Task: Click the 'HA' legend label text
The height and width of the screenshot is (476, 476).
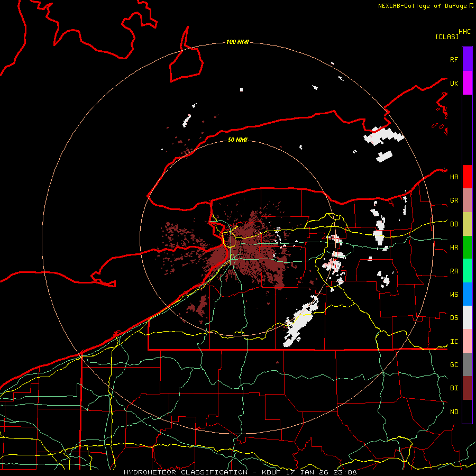Action: click(454, 177)
